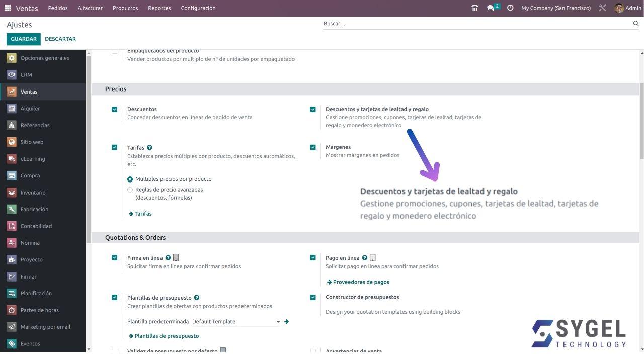Select Fabricación icon in sidebar
644x362 pixels.
point(12,209)
